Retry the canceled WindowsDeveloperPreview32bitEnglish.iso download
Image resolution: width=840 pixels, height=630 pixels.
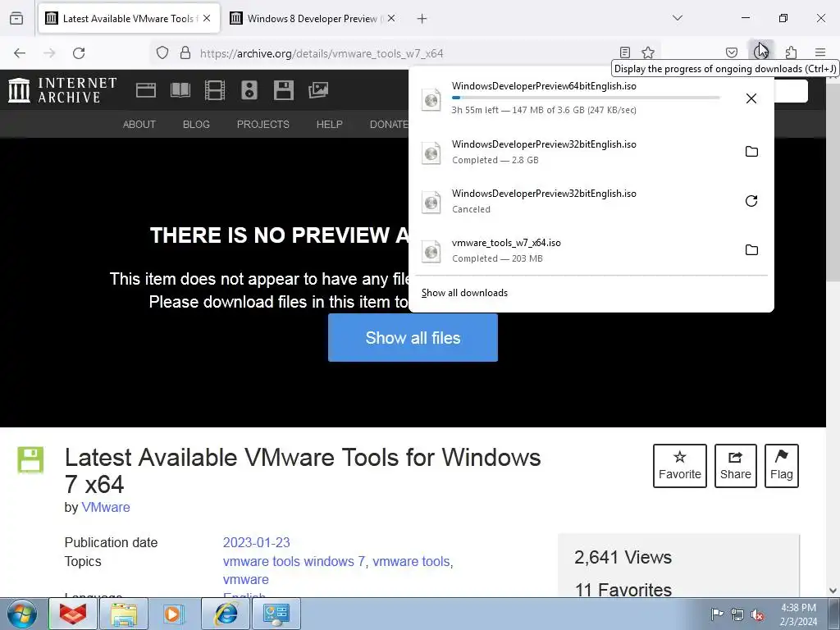pos(751,201)
